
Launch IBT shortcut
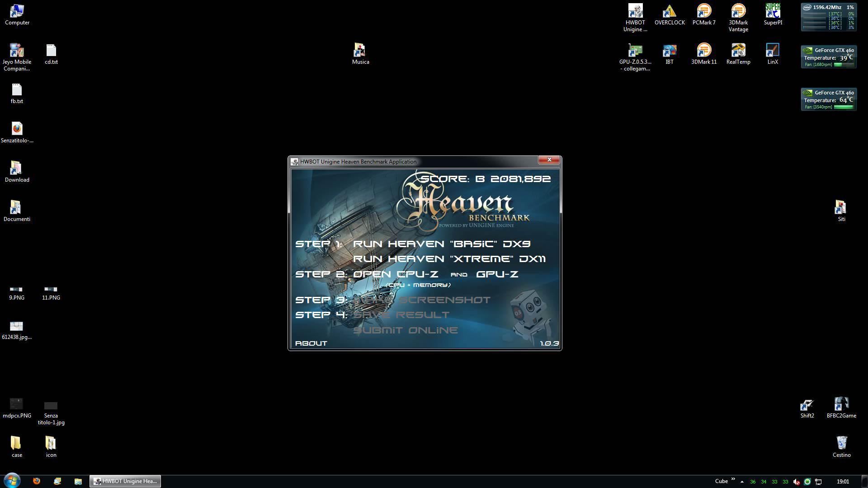670,54
